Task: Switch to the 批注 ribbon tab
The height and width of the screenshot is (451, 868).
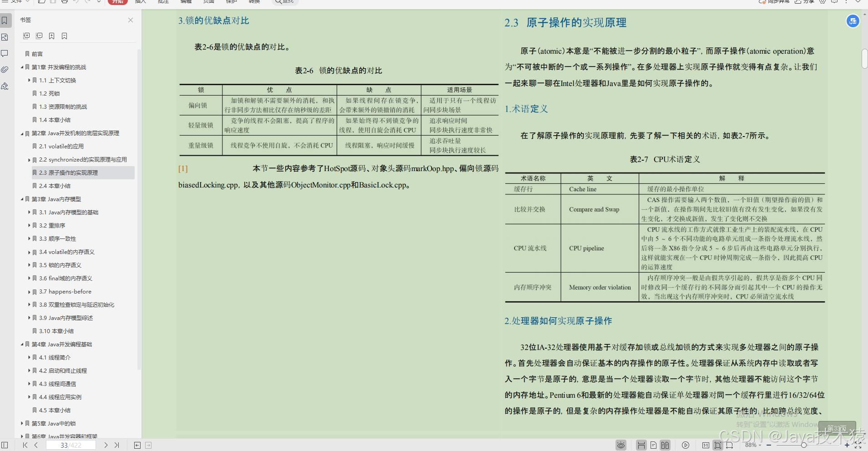Action: click(163, 2)
